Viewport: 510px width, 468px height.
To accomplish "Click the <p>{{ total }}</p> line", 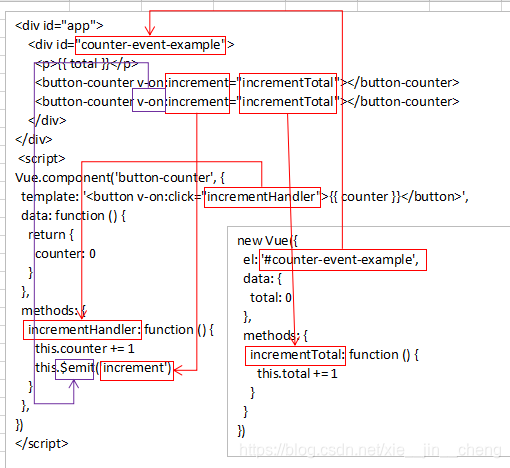I will (87, 64).
